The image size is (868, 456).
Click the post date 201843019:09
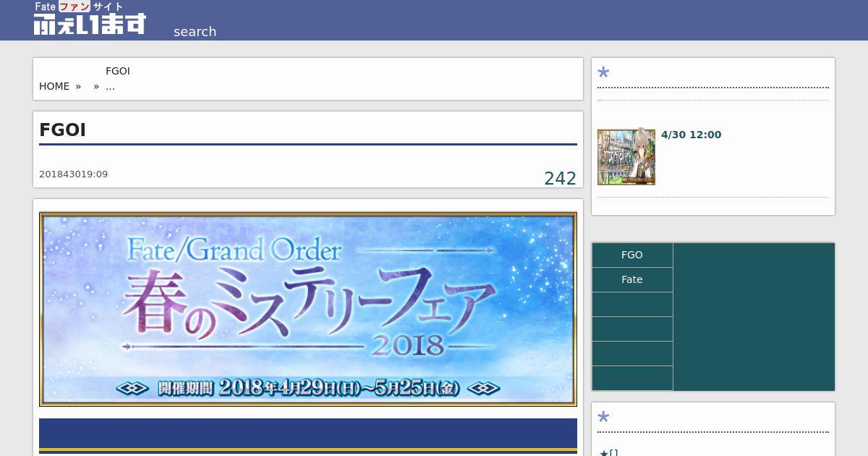[x=73, y=174]
